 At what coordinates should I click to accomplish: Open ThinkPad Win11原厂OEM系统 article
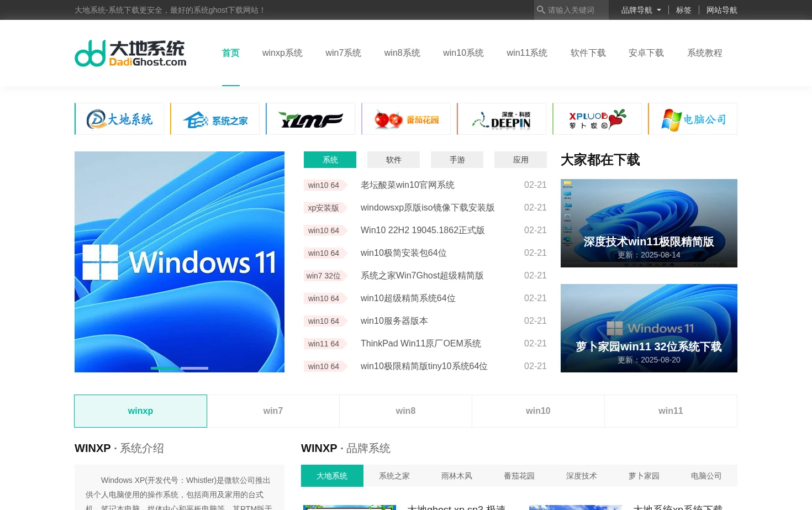421,344
